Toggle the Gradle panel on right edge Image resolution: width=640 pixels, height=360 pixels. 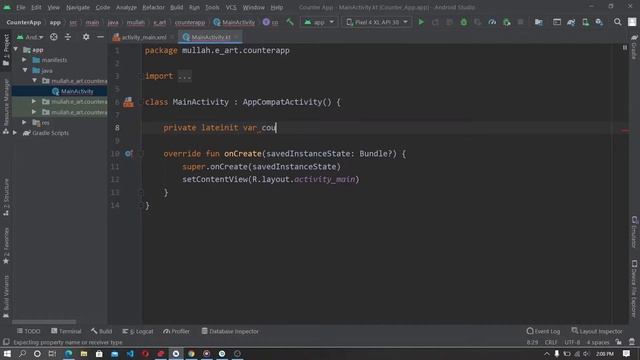[x=634, y=47]
